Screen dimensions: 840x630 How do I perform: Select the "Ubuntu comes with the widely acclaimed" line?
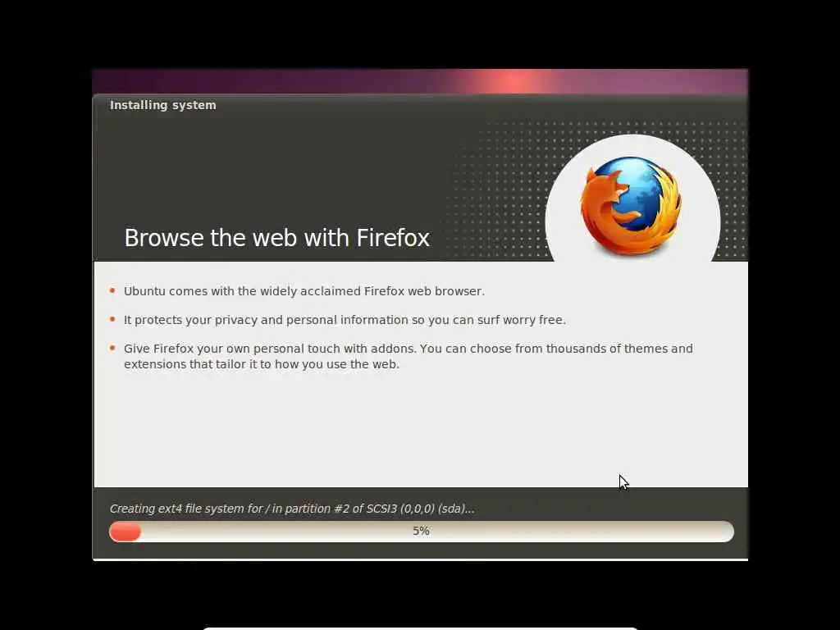click(304, 291)
